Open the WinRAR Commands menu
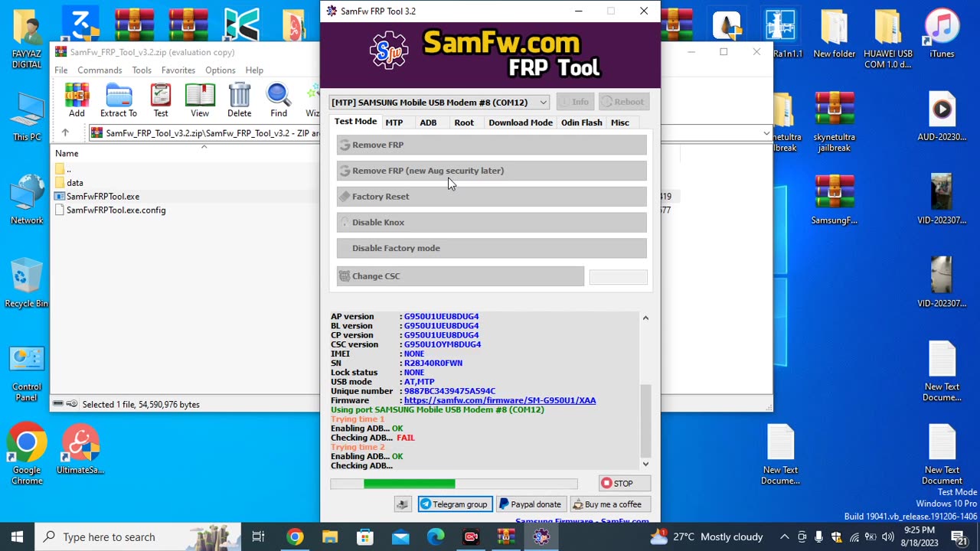980x551 pixels. tap(100, 70)
